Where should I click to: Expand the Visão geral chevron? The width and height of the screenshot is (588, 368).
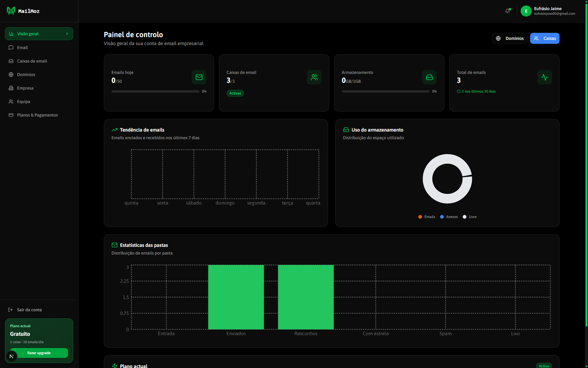67,34
